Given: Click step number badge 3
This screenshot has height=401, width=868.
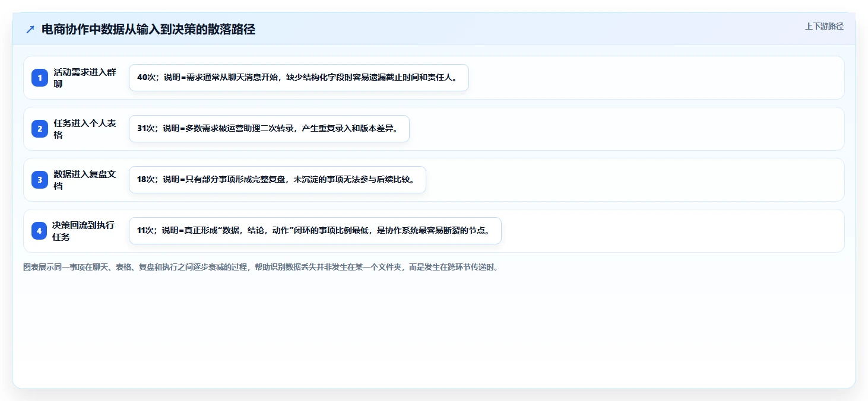Looking at the screenshot, I should pyautogui.click(x=40, y=180).
